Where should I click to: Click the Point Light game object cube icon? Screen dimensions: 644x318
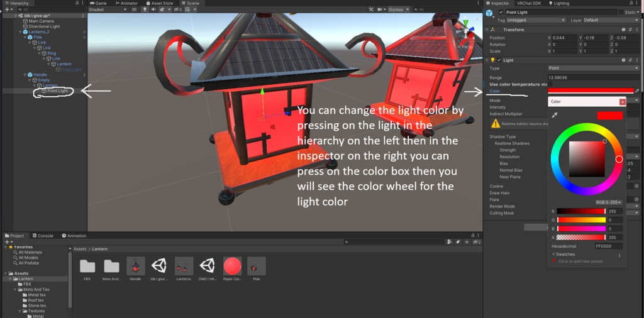tap(489, 13)
